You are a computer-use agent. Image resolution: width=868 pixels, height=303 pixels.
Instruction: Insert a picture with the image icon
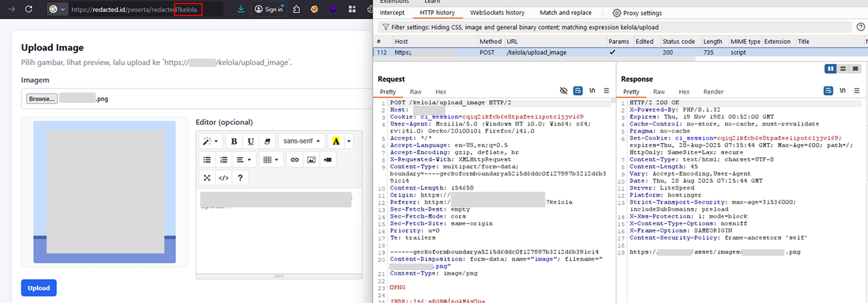[311, 160]
